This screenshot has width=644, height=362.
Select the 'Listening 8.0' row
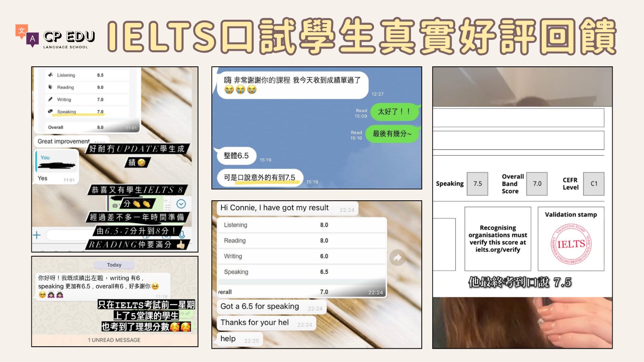pyautogui.click(x=302, y=225)
